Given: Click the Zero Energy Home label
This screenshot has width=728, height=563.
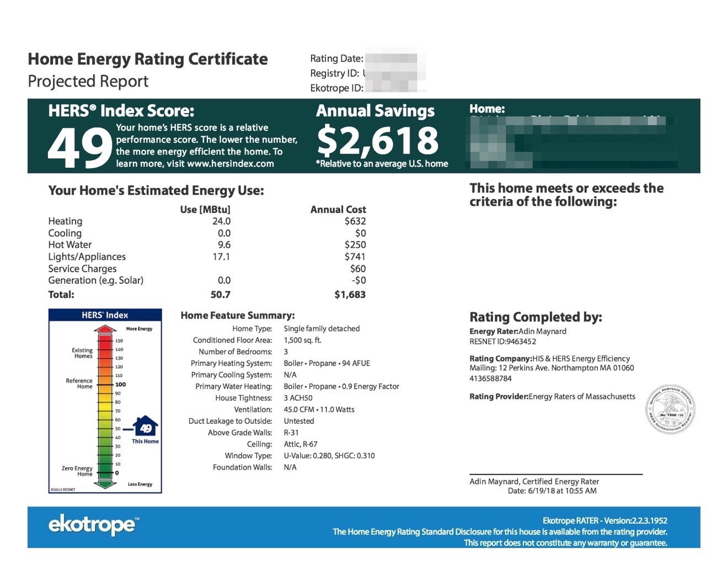Looking at the screenshot, I should tap(77, 471).
